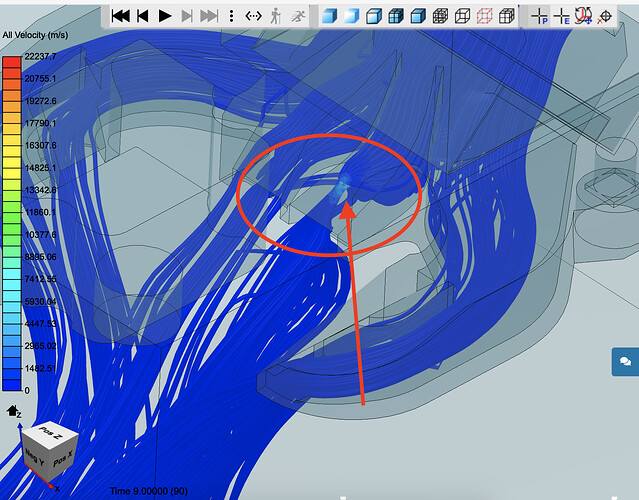Click the rotate-about-axis icon
639x500 pixels.
(x=584, y=16)
